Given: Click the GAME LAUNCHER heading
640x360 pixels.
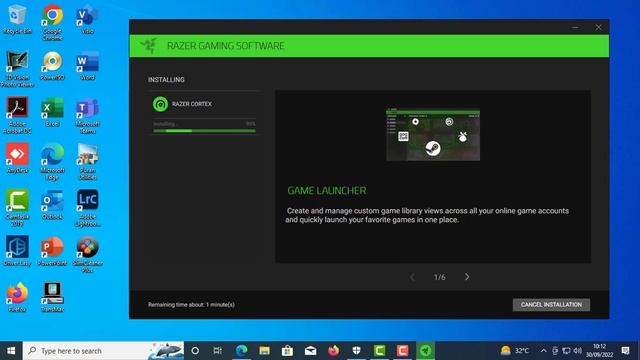Looking at the screenshot, I should [x=327, y=191].
